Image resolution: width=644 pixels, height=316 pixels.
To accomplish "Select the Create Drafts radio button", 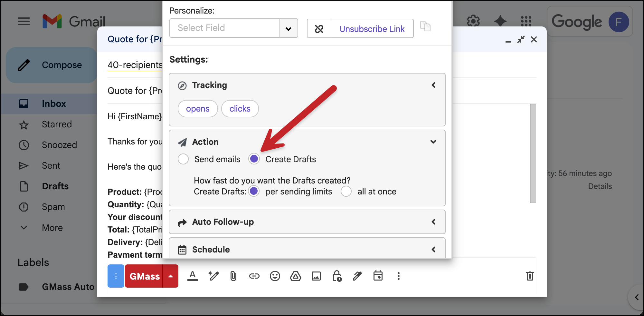I will coord(254,159).
